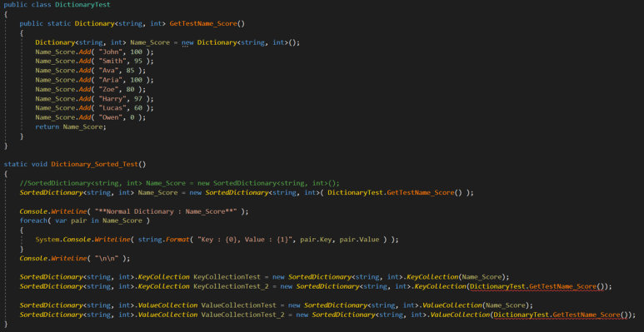Click the red-underlined argument in KeyCollectionTest_2 line
Screen dimensions: 644x332
click(537, 286)
